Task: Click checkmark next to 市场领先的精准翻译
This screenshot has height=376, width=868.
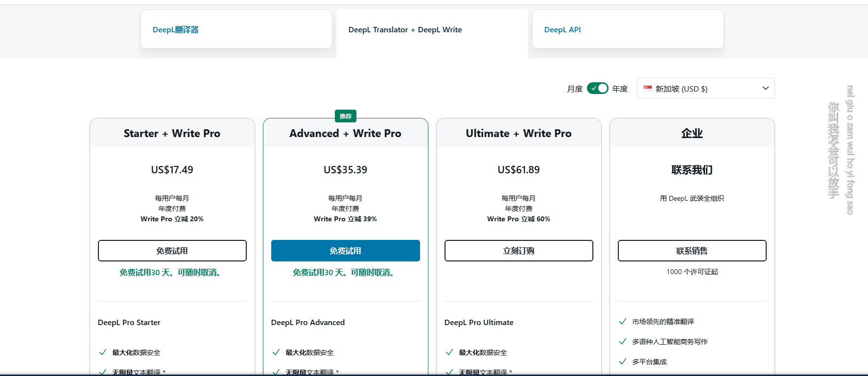Action: click(x=623, y=322)
